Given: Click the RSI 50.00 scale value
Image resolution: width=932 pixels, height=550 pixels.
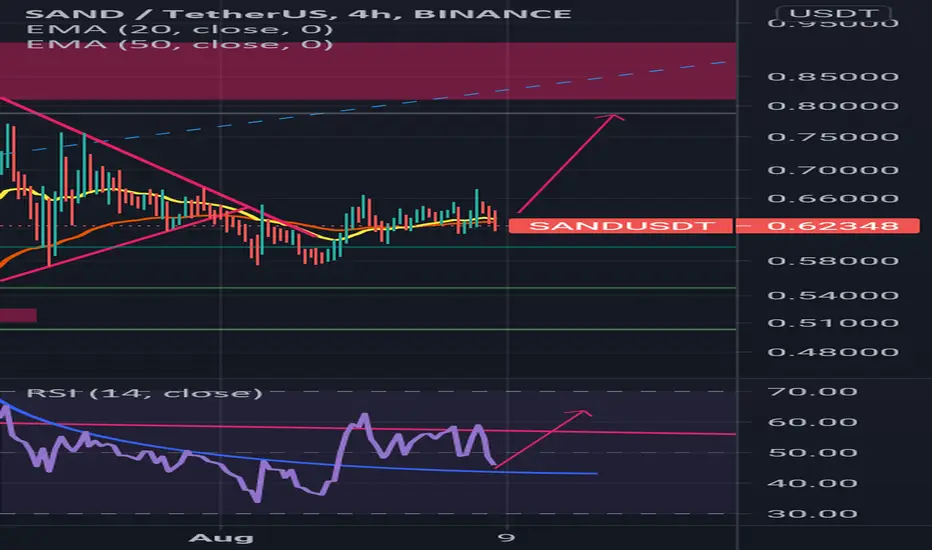Looking at the screenshot, I should click(812, 454).
